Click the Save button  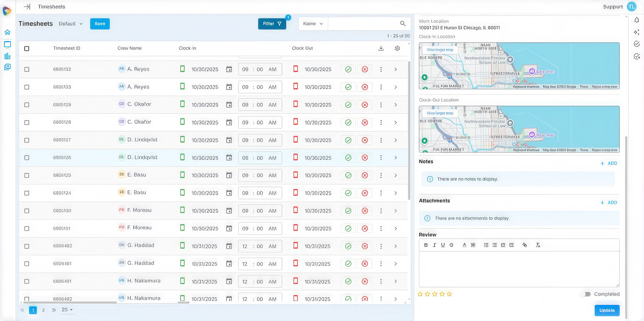tap(100, 24)
